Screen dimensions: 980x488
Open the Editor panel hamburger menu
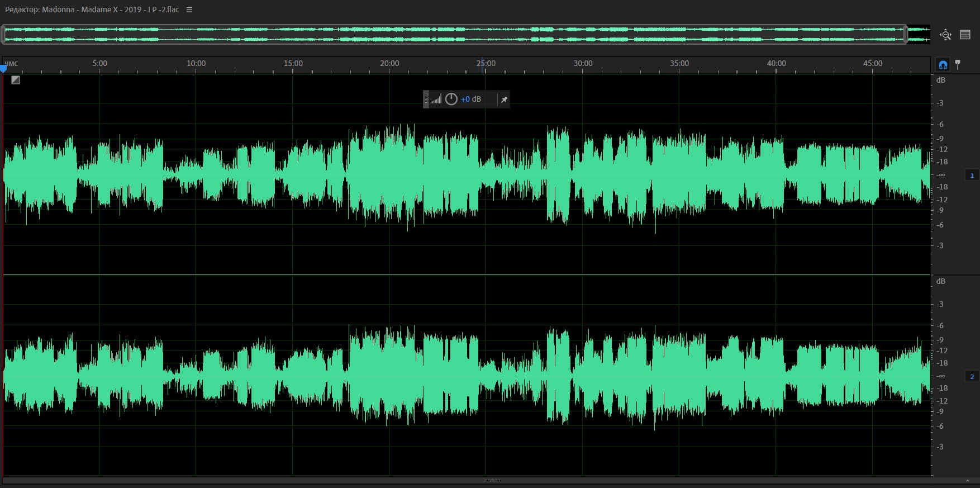tap(189, 10)
